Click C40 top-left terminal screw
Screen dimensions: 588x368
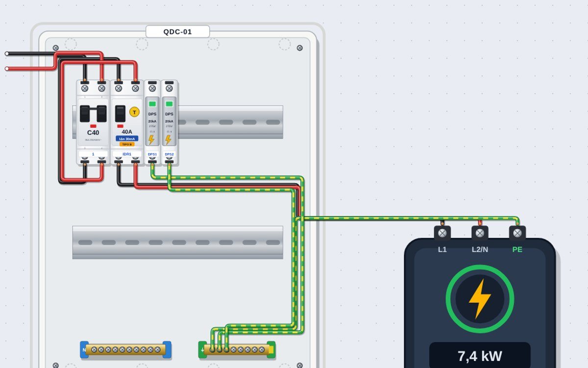point(85,88)
